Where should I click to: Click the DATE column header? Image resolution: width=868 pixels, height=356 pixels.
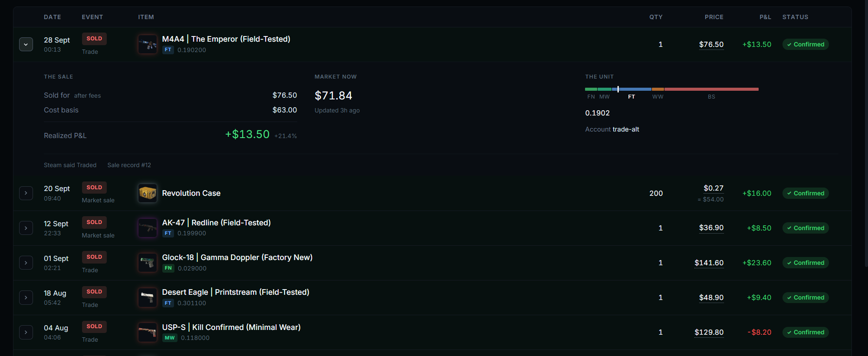click(x=53, y=17)
